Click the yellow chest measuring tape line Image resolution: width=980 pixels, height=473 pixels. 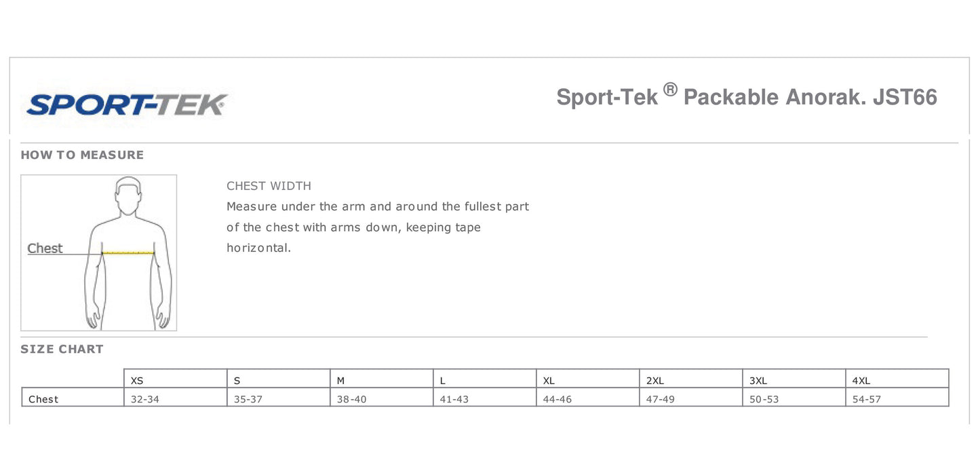[128, 252]
